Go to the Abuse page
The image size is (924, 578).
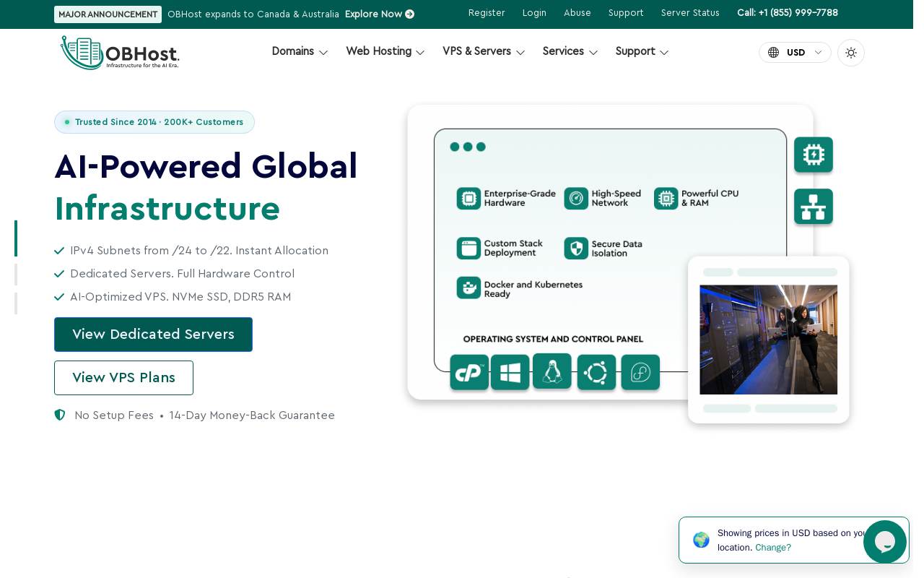point(577,13)
